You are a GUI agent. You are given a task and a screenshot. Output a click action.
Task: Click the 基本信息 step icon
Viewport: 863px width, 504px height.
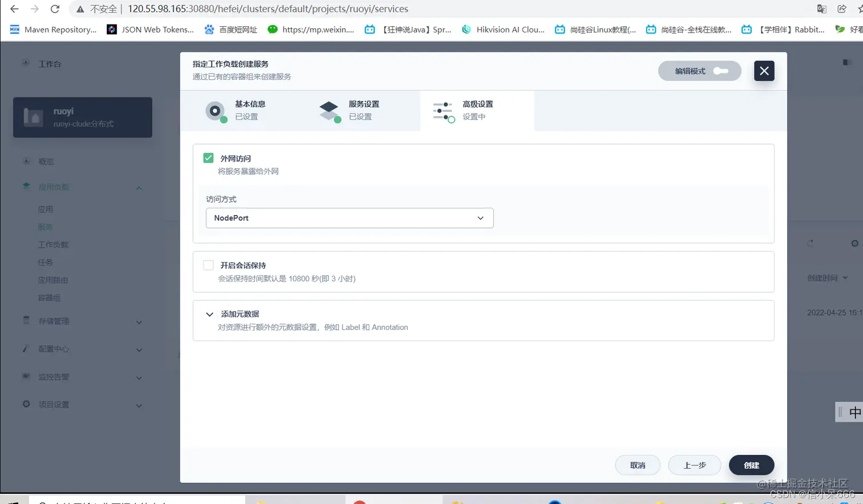pyautogui.click(x=215, y=111)
